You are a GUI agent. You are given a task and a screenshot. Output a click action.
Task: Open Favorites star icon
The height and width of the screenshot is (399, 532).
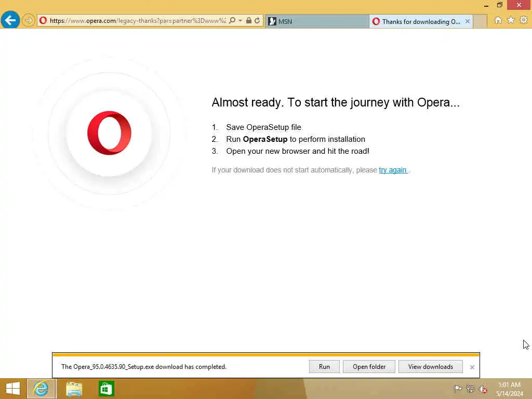coord(511,20)
